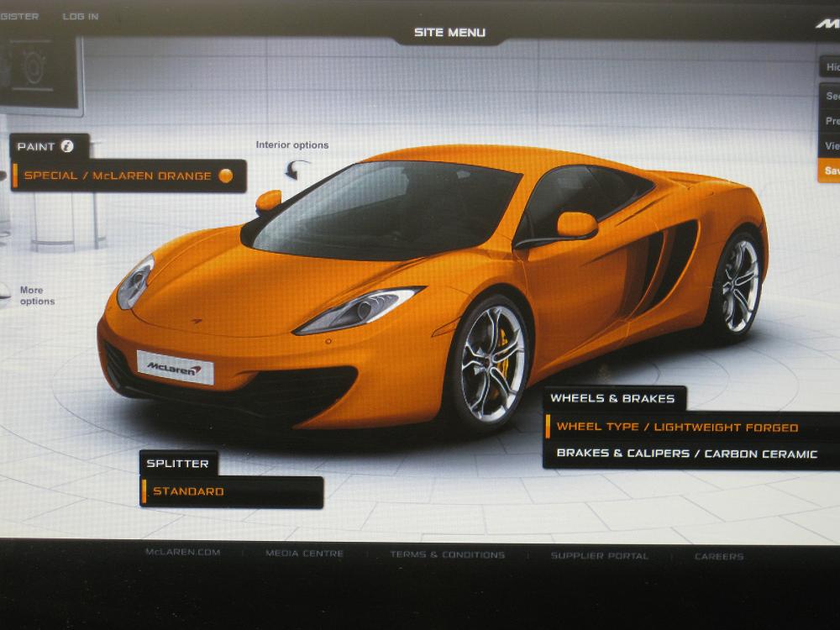Open TERMS & CONDITIONS footer link

pyautogui.click(x=448, y=554)
